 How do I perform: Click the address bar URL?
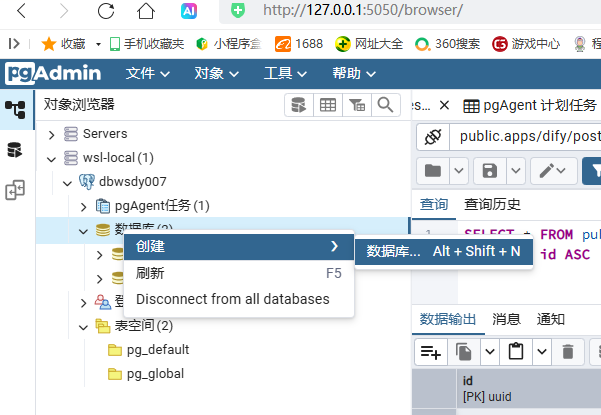click(x=363, y=10)
